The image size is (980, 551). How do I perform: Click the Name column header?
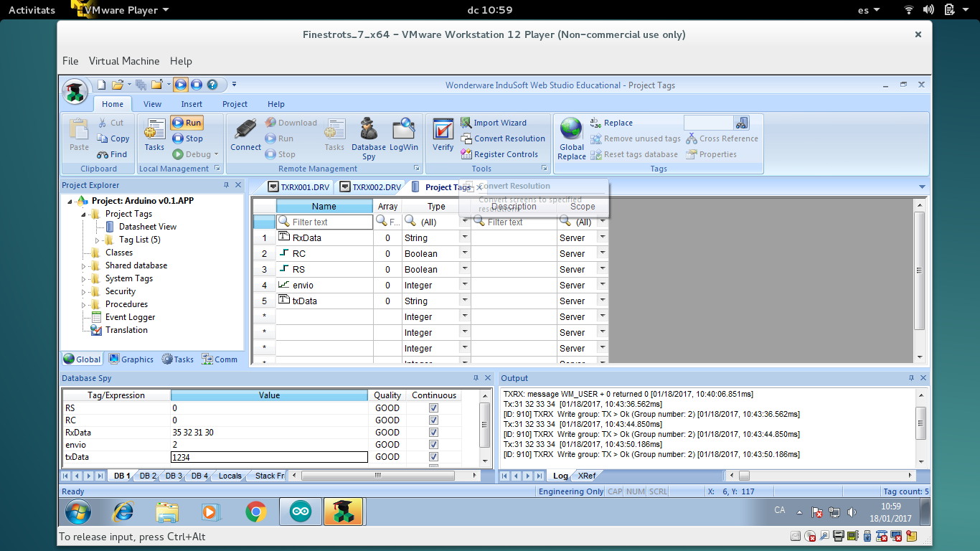tap(324, 207)
